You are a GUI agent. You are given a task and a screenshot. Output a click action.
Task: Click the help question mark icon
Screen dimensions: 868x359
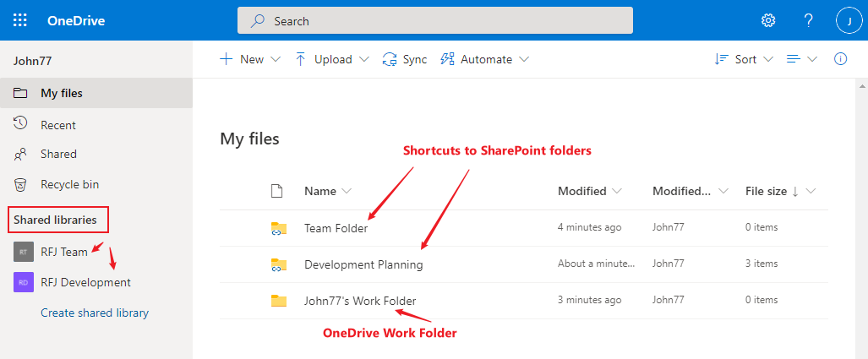point(808,21)
